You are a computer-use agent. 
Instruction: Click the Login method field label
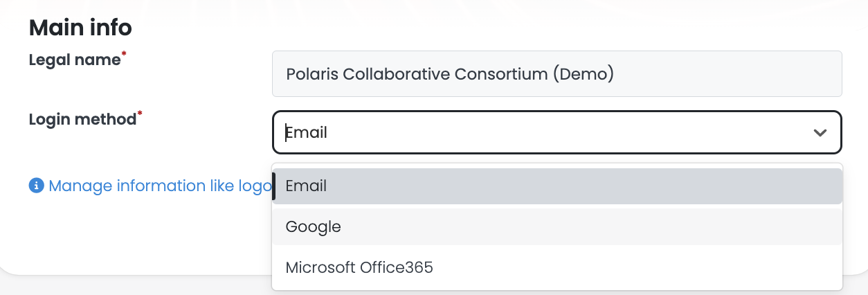[82, 119]
